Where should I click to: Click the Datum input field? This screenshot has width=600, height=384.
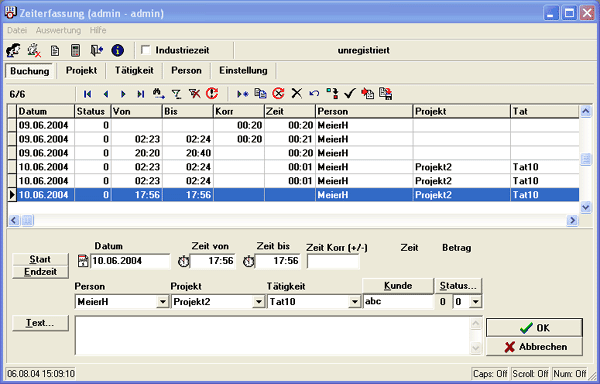pos(130,261)
